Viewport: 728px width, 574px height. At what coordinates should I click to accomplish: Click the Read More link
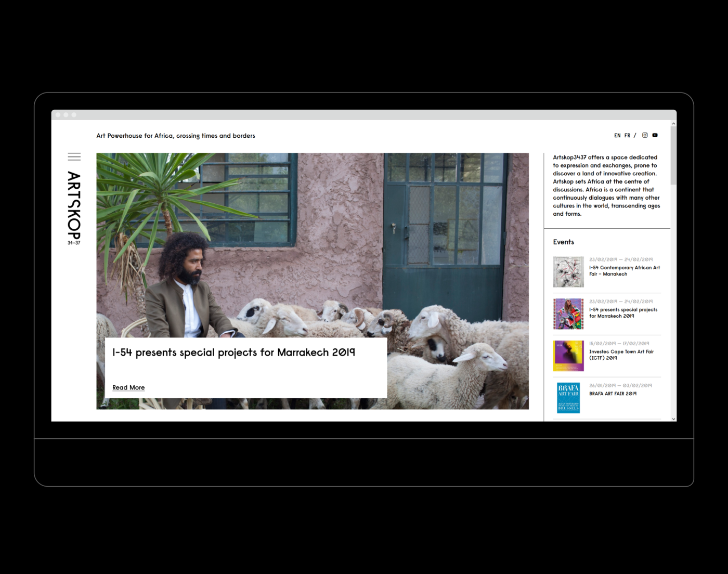click(x=128, y=387)
